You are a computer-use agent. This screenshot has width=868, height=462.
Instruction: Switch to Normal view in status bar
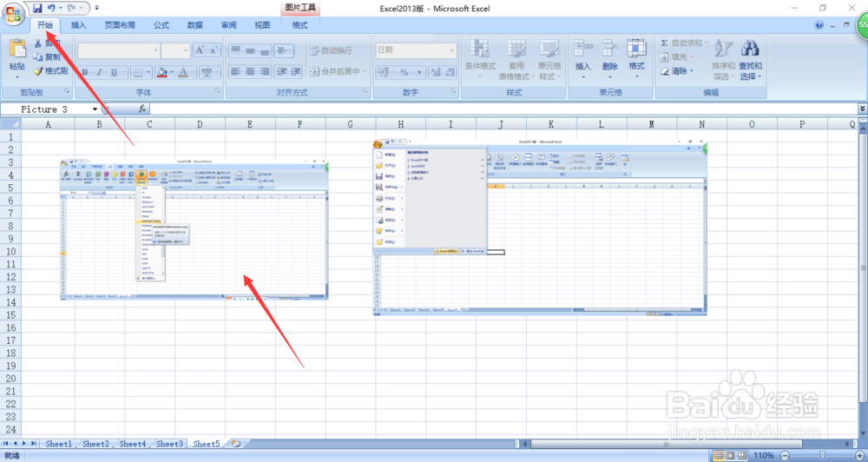(719, 455)
